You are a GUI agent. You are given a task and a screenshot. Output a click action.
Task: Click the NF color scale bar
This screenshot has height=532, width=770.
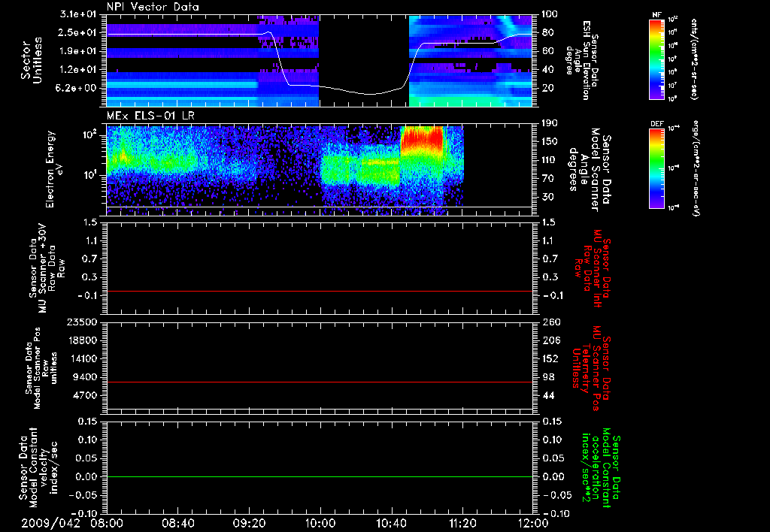pyautogui.click(x=656, y=59)
